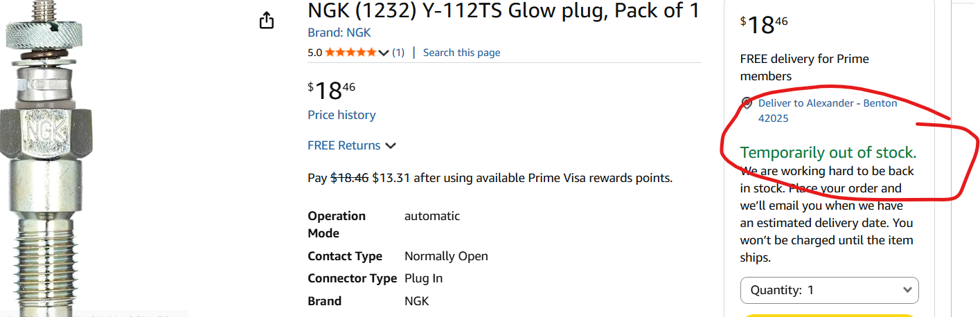Click the yellow button below the Quantity selector
The height and width of the screenshot is (317, 980).
[x=829, y=315]
